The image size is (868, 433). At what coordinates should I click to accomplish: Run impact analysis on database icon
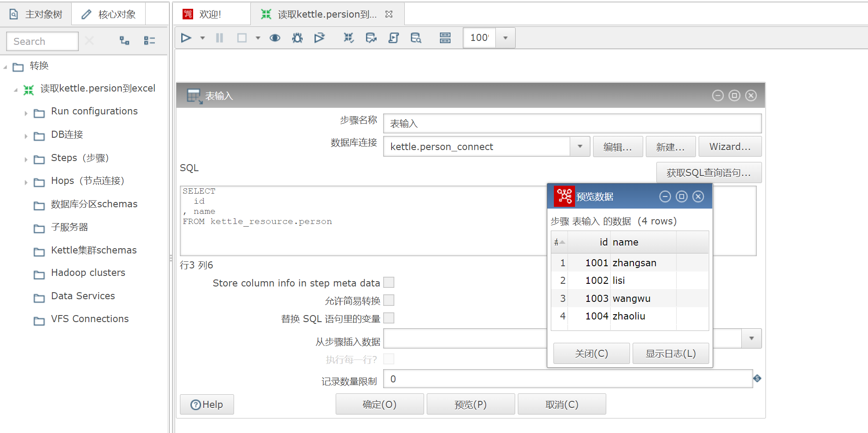371,38
